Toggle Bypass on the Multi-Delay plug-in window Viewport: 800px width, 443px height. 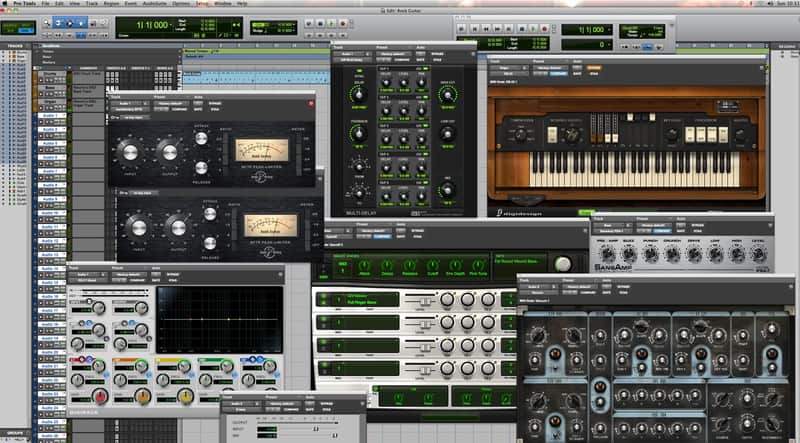438,54
